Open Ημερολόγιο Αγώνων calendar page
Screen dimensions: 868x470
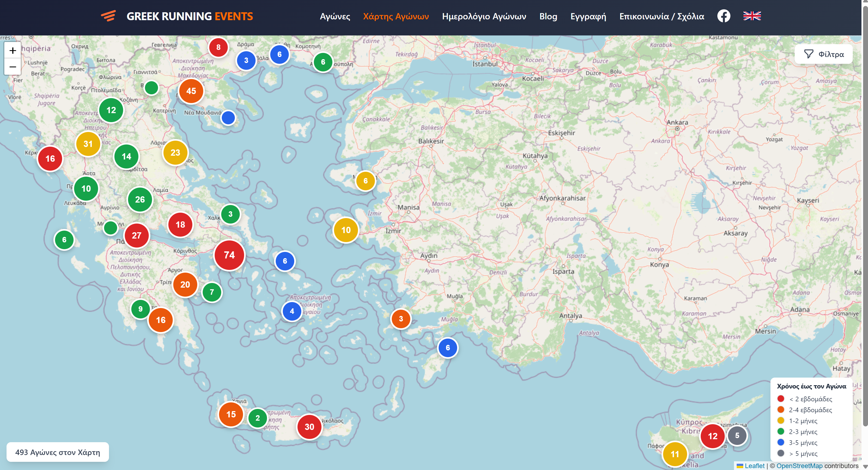click(484, 16)
